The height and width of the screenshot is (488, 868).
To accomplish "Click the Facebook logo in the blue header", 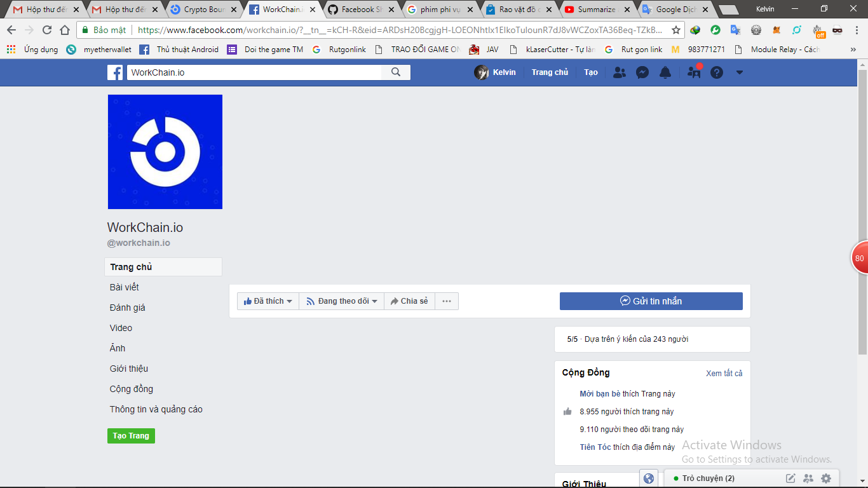I will (x=115, y=72).
